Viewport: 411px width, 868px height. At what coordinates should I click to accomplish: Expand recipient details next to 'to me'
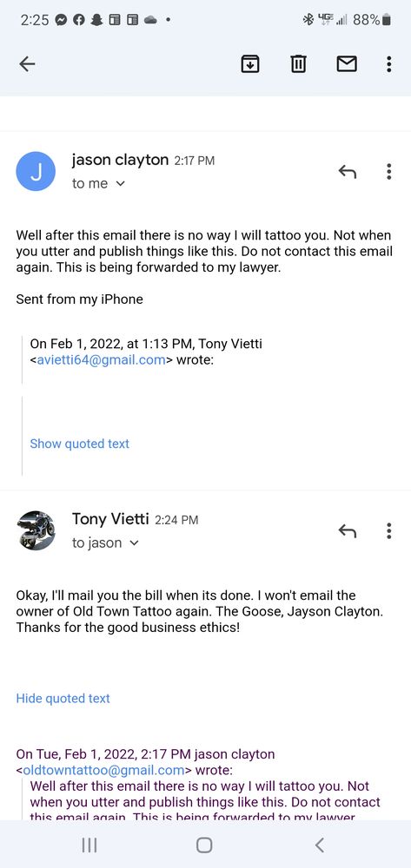[121, 184]
